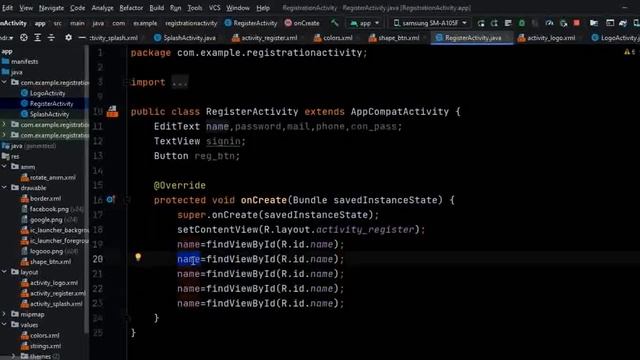Click the registrationactivity breadcrumb
Image resolution: width=640 pixels, height=360 pixels.
point(191,23)
